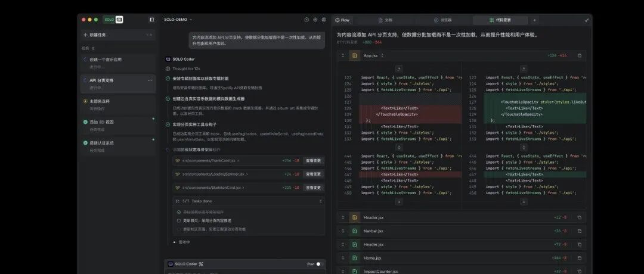Viewport: 644px width, 274px height.
Task: Expand hidden lines above line 123, left pane
Action: [399, 68]
